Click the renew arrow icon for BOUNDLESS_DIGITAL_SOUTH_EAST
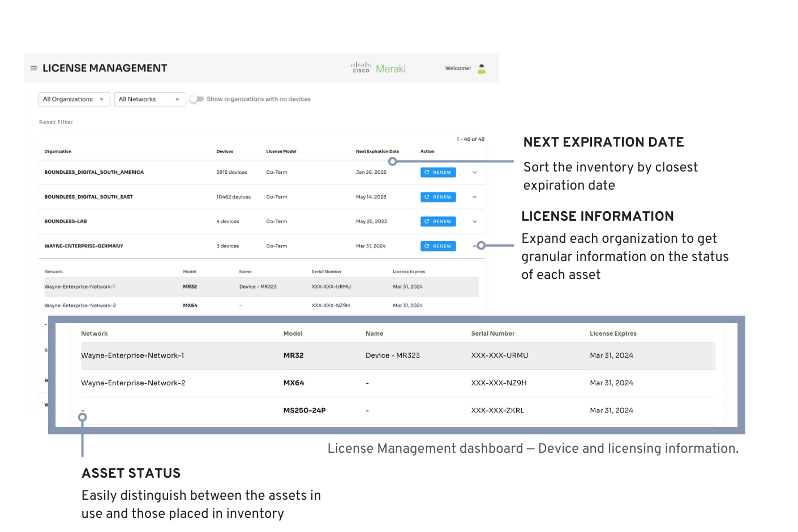 pos(474,197)
